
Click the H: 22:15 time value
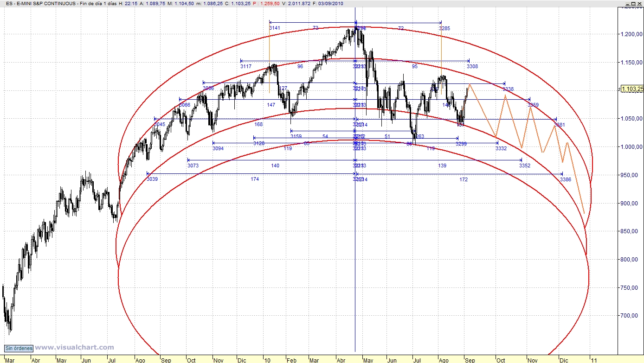point(128,3)
